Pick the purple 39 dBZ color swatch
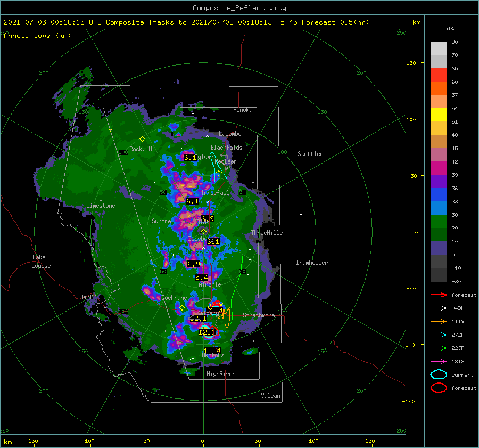Image resolution: width=479 pixels, height=448 pixels. 439,181
